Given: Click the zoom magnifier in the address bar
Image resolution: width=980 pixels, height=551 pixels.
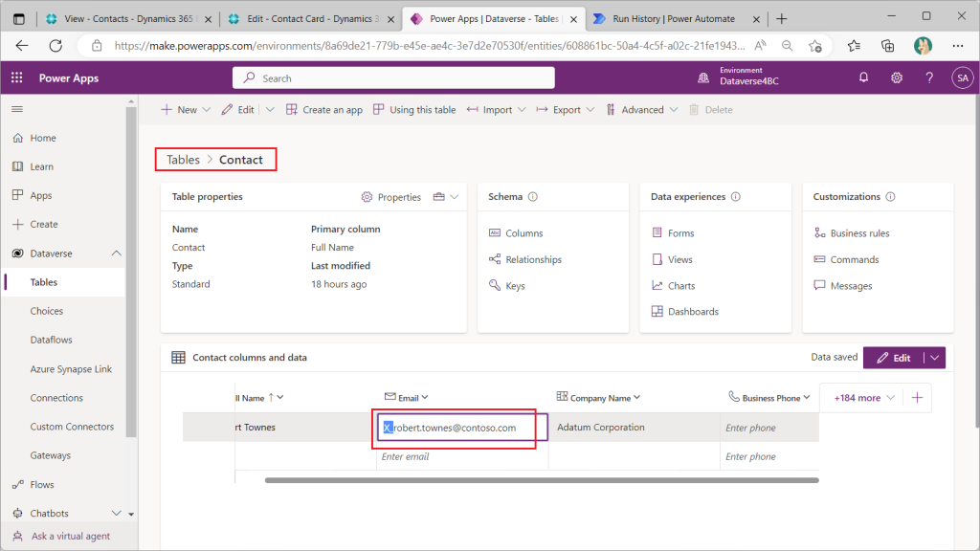Looking at the screenshot, I should [788, 46].
